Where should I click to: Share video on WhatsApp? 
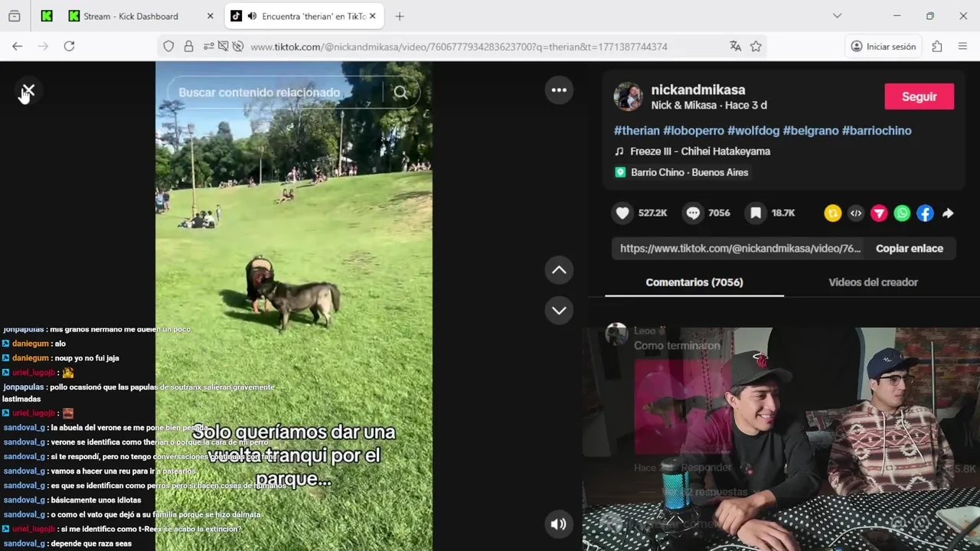[902, 214]
